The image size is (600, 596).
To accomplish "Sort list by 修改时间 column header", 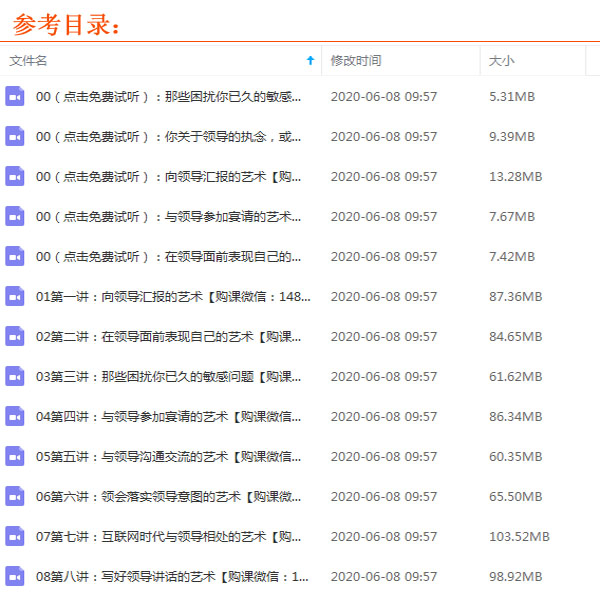I will [355, 61].
